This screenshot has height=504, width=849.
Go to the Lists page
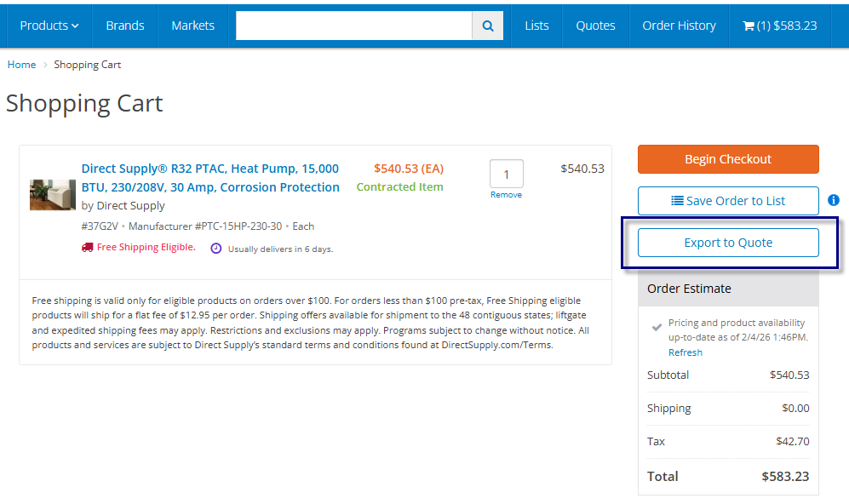point(536,26)
